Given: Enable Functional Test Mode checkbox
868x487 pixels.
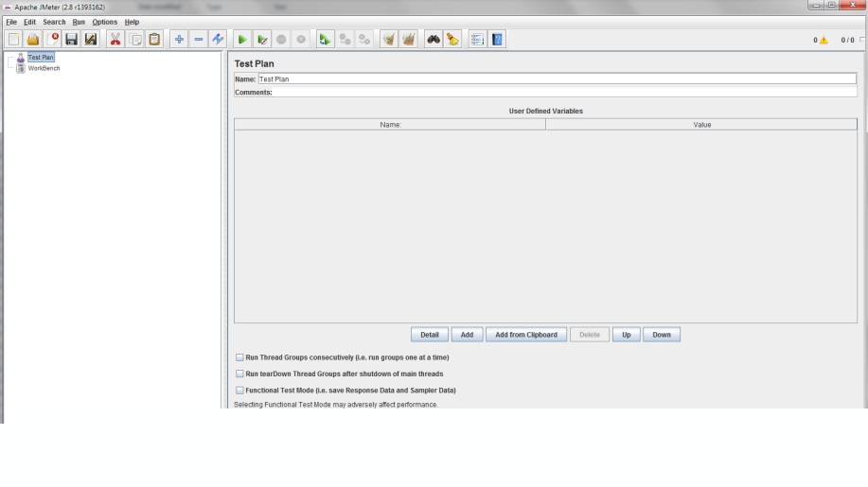Looking at the screenshot, I should 239,390.
